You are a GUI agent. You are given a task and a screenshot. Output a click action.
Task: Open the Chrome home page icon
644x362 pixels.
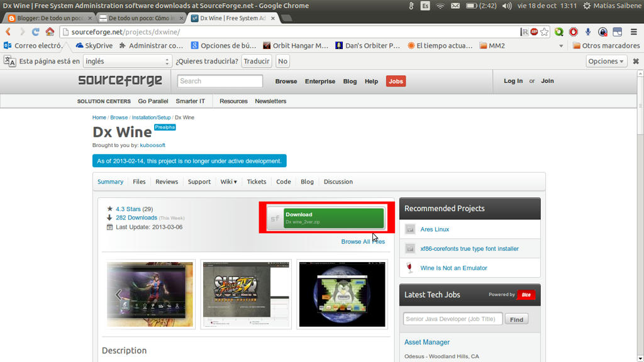(x=50, y=31)
